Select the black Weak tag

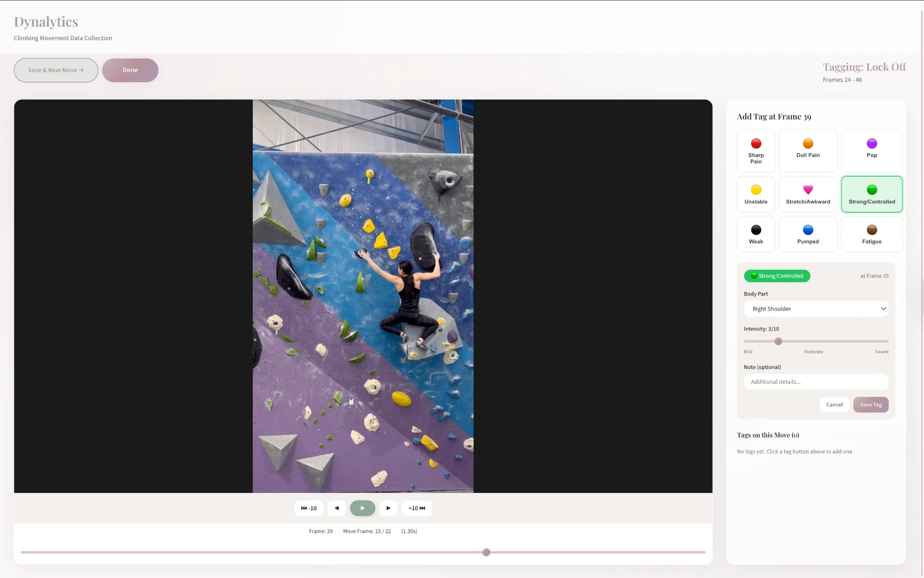click(756, 234)
